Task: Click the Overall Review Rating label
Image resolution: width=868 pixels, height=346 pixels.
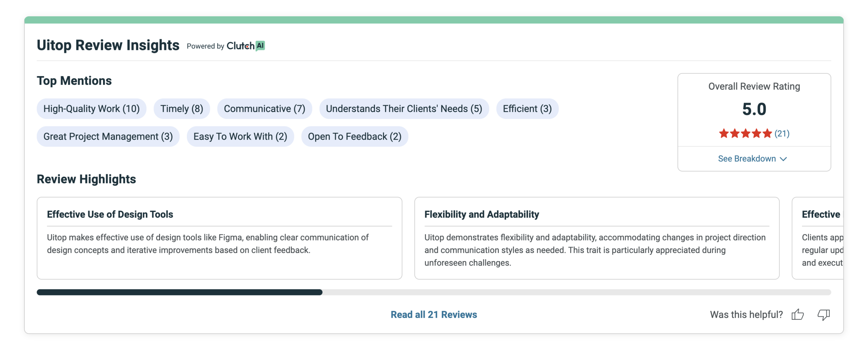Action: click(754, 86)
